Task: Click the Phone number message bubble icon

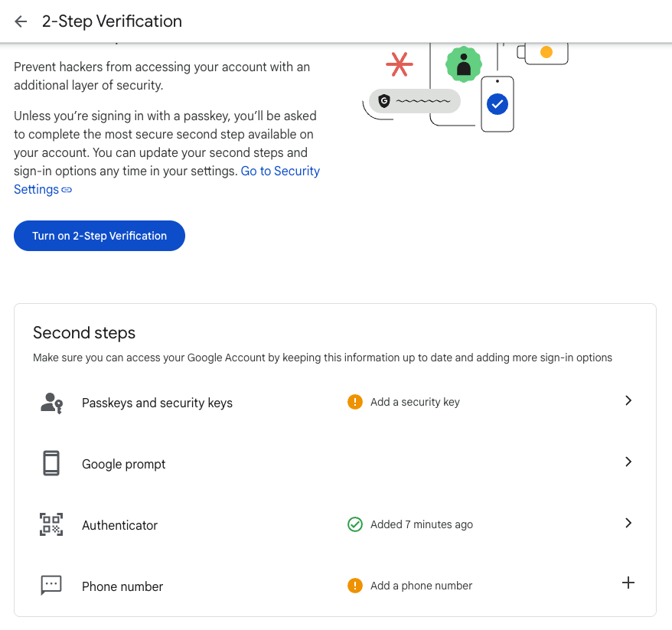Action: pos(51,586)
